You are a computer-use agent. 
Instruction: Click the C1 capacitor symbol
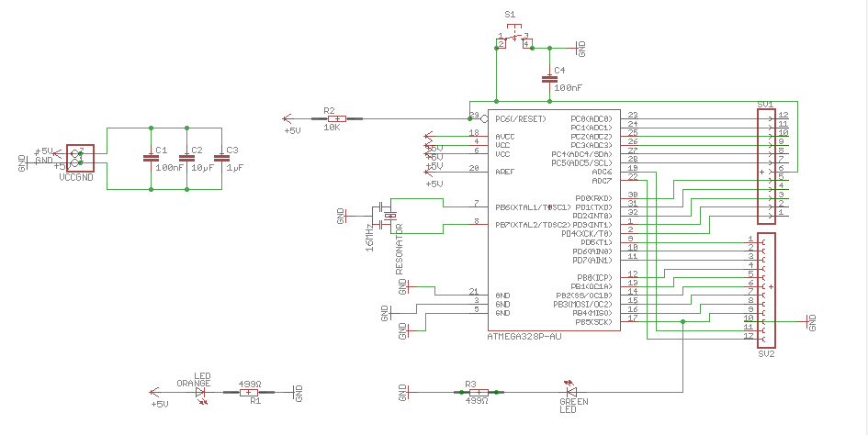pos(151,158)
